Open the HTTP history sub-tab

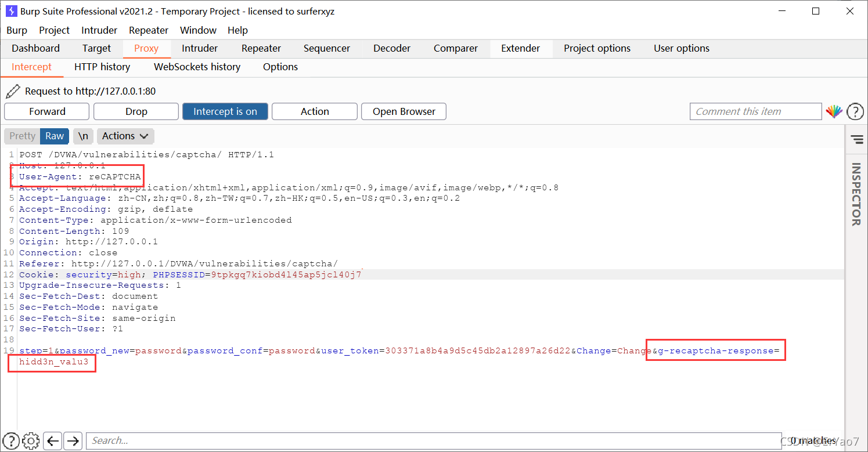(102, 67)
